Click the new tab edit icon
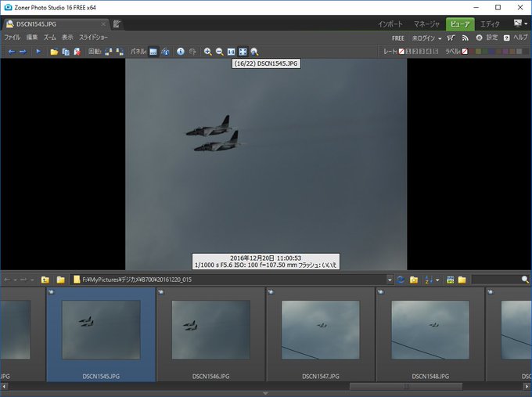The width and height of the screenshot is (532, 397). [117, 23]
